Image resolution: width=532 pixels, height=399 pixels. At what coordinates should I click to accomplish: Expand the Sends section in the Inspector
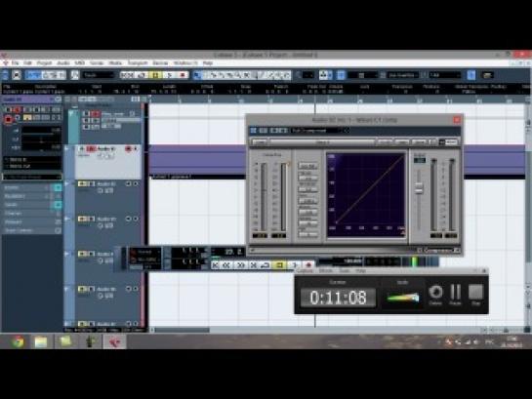32,205
